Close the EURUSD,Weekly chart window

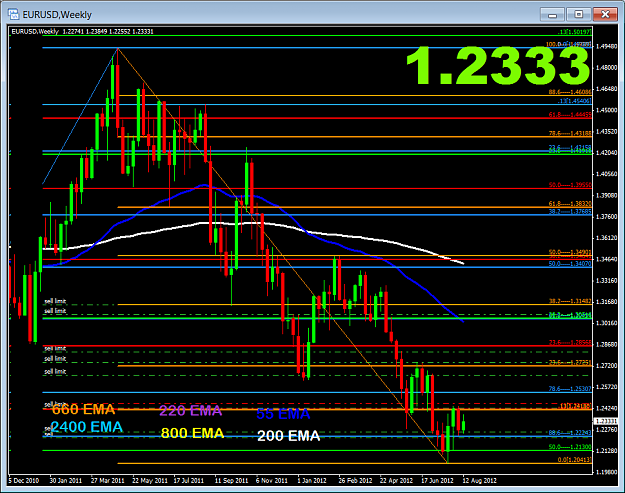[x=605, y=15]
